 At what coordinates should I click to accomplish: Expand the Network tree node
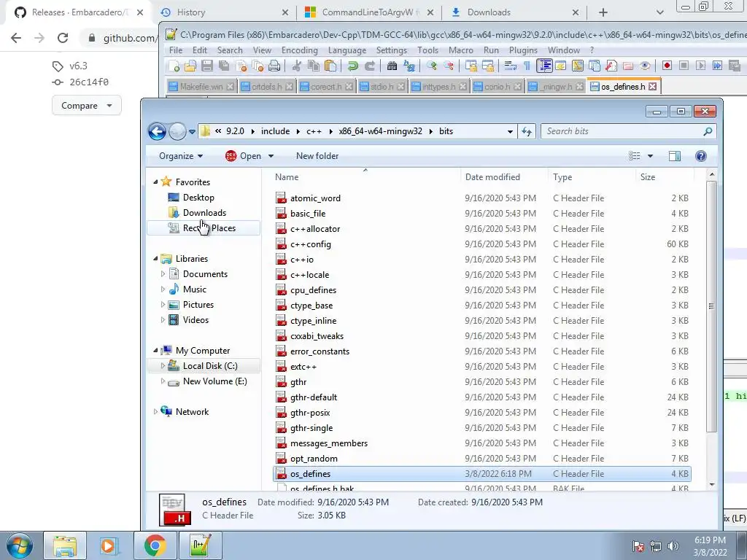(x=155, y=412)
